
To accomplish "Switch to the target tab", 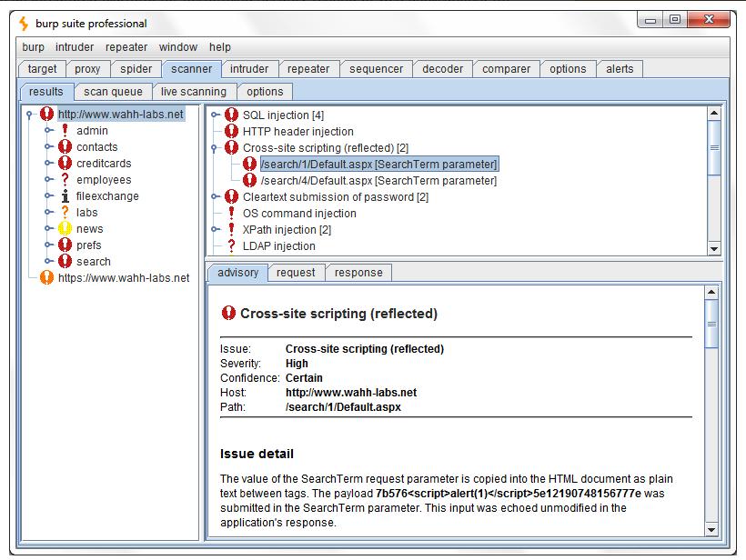I will [x=42, y=69].
